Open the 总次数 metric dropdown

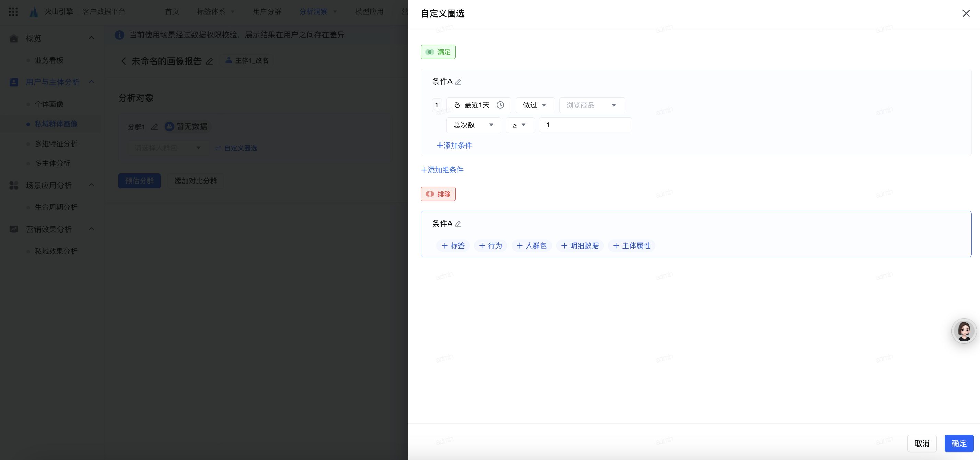click(x=473, y=125)
